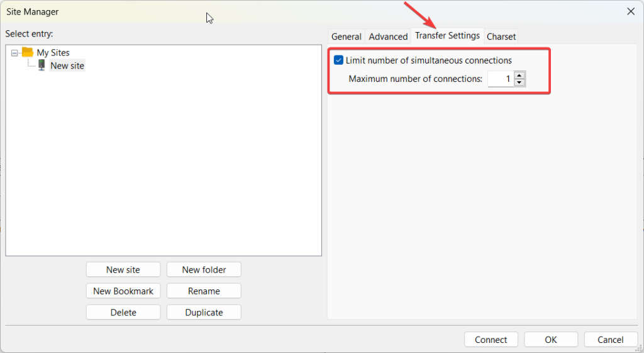Screen dimensions: 644x353
Task: Duplicate the selected site
Action: [x=204, y=312]
